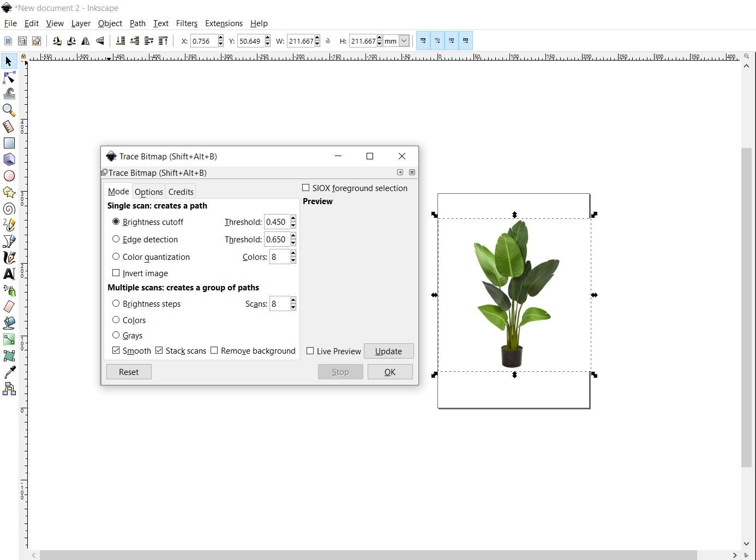Uncheck the Stack scans checkbox

pos(159,350)
